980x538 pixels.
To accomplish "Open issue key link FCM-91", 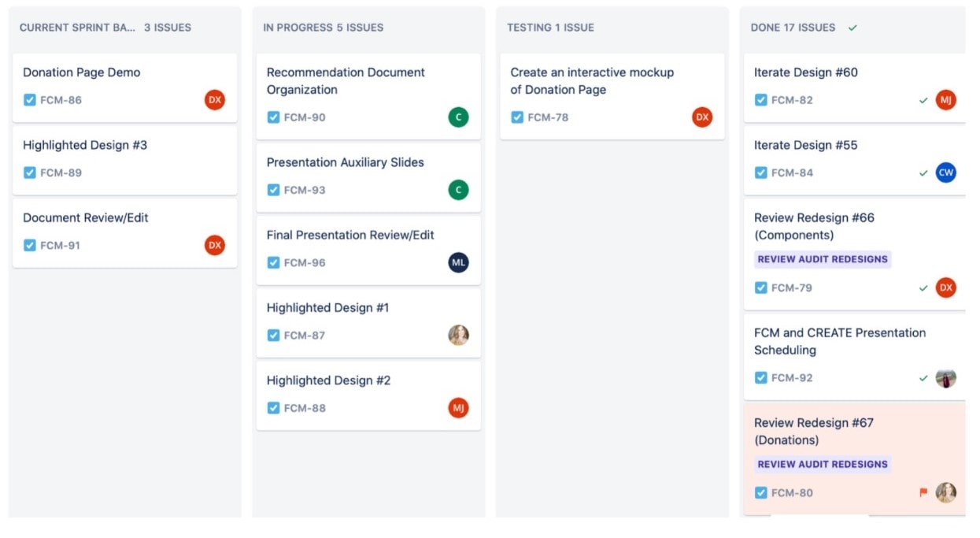I will [61, 245].
